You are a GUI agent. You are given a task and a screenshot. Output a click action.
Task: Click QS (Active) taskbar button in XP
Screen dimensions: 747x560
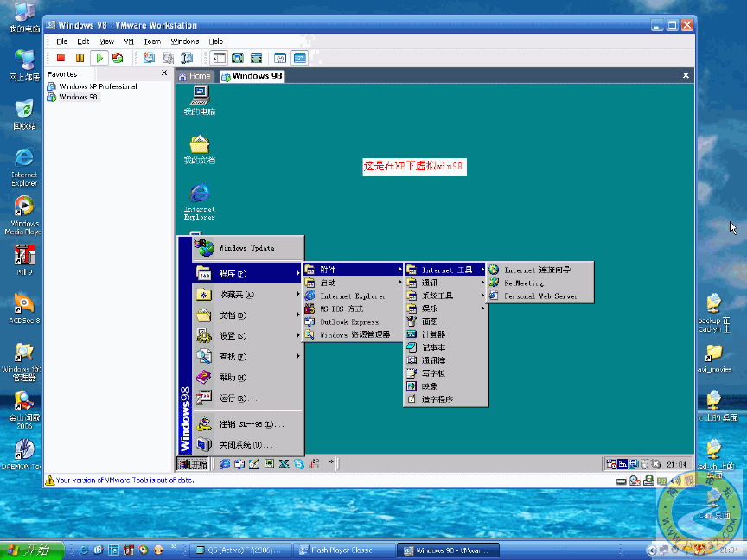[x=240, y=550]
